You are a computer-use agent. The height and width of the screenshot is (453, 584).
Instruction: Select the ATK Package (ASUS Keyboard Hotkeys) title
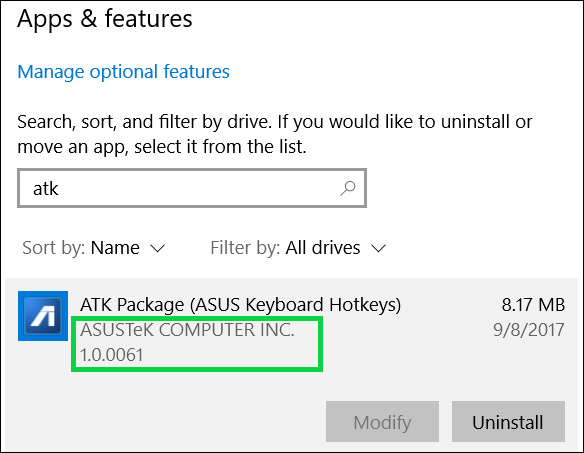(x=241, y=305)
